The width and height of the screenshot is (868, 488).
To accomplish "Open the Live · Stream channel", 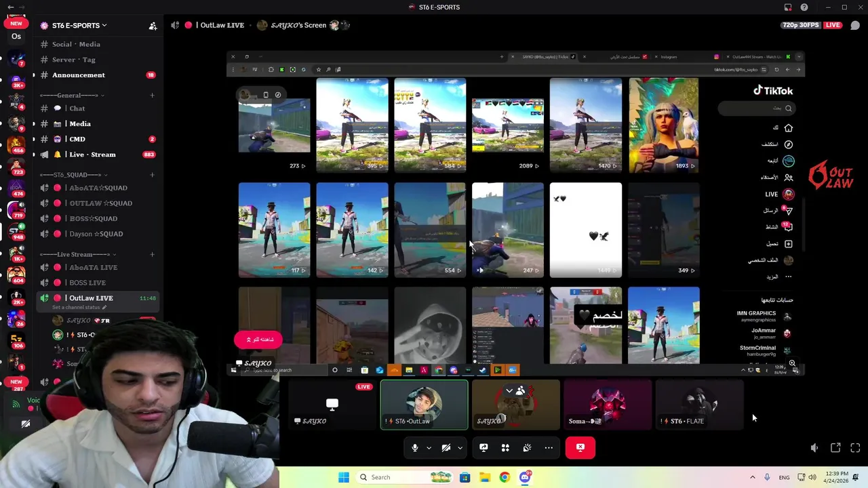I will pyautogui.click(x=98, y=155).
